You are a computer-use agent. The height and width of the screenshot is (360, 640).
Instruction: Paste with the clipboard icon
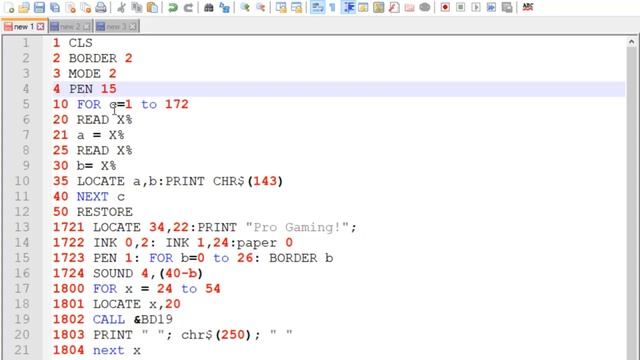(152, 7)
